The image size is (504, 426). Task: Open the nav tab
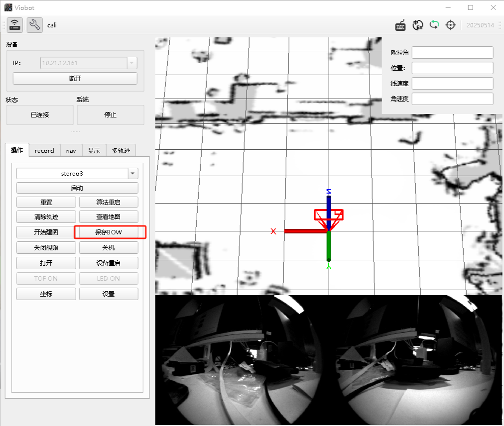coord(71,150)
